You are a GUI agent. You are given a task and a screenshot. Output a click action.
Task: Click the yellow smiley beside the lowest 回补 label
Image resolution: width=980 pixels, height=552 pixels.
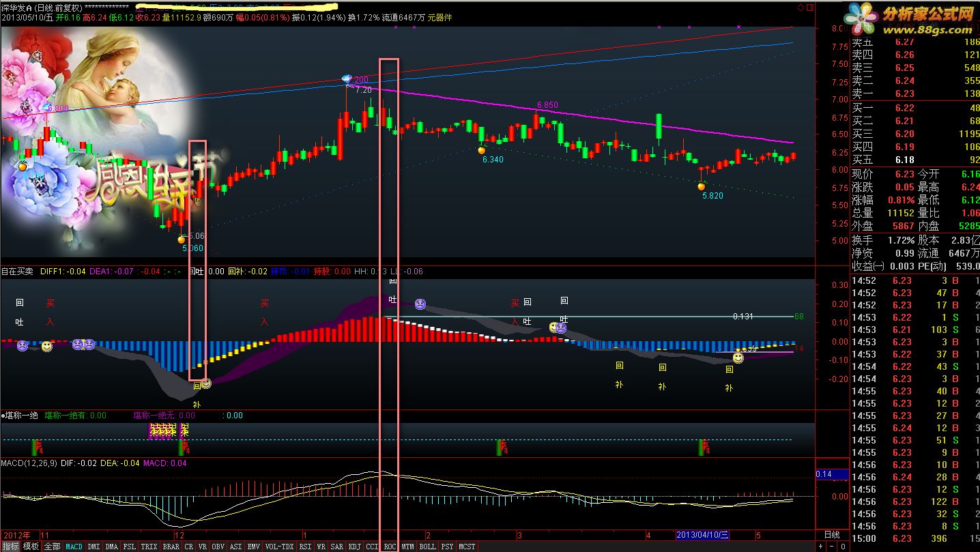coord(206,383)
